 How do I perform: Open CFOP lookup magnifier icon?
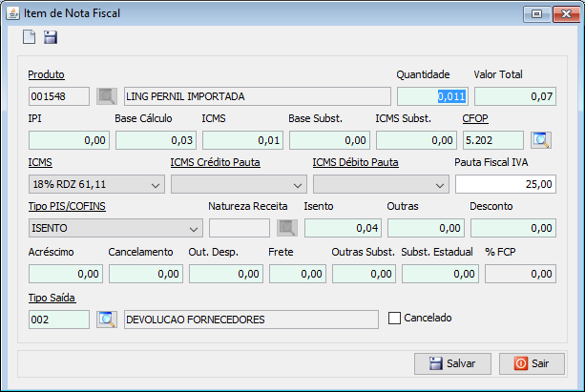(541, 140)
